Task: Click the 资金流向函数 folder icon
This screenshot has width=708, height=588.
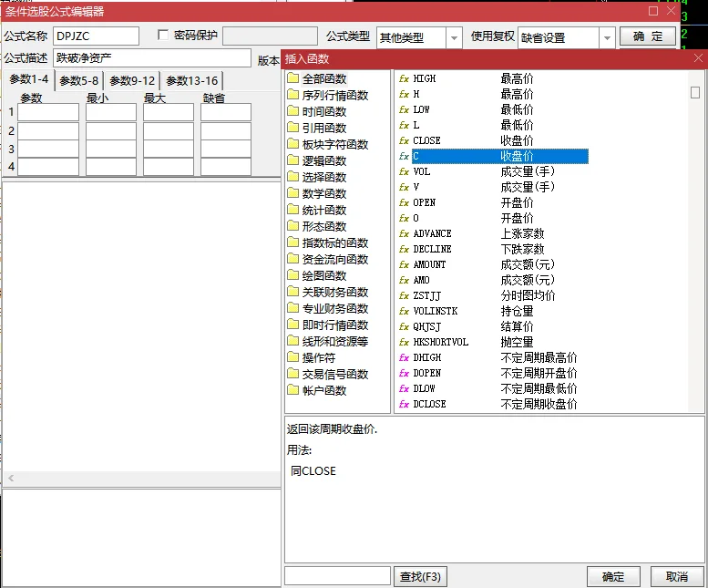Action: [x=293, y=259]
